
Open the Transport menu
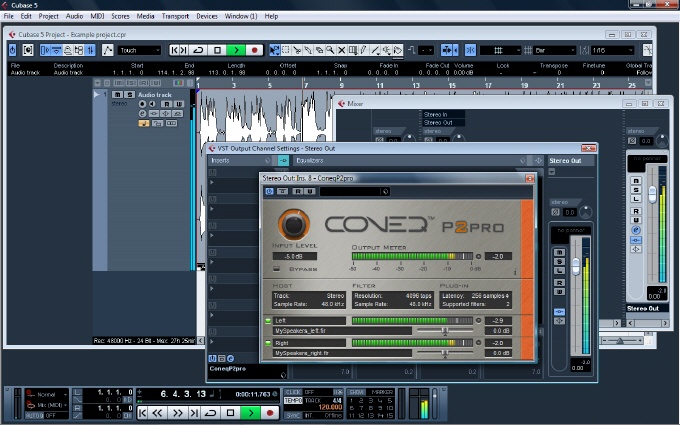tap(176, 17)
